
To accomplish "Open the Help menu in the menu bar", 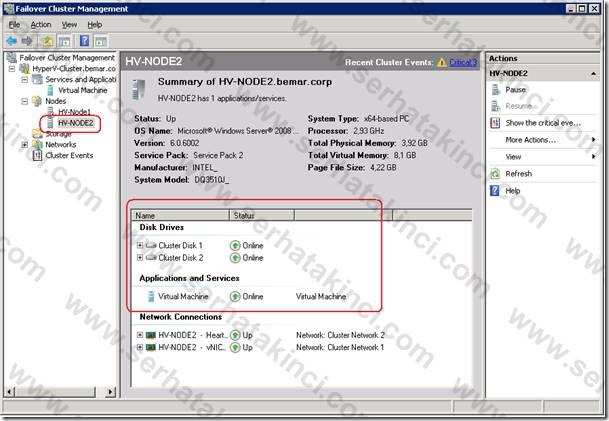I will 94,25.
